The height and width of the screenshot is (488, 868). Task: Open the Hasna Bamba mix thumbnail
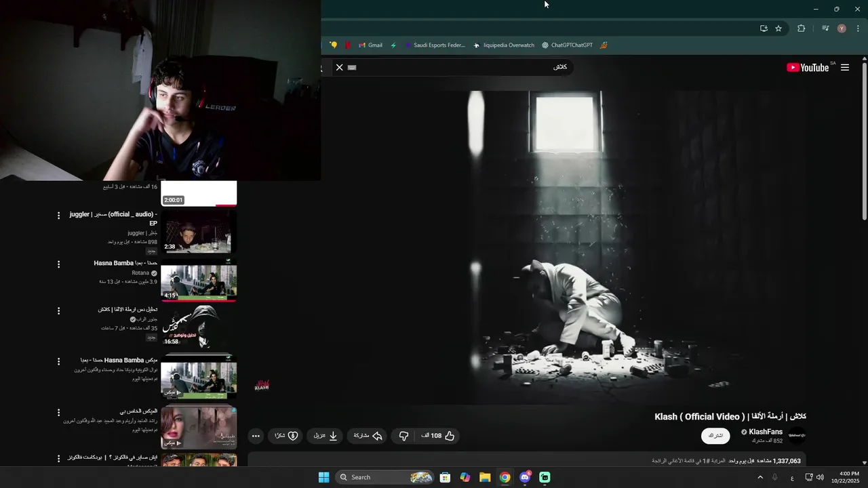point(199,377)
